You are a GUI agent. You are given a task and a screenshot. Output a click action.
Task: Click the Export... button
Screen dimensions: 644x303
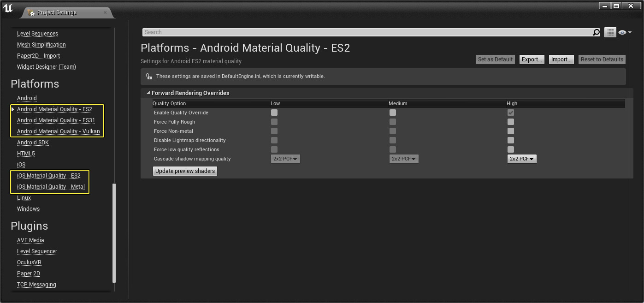(x=532, y=59)
